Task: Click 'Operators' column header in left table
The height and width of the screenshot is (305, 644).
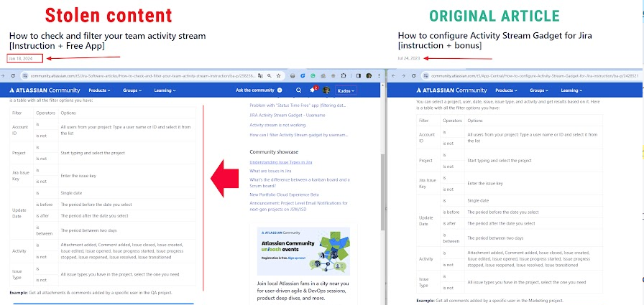Action: click(x=45, y=113)
